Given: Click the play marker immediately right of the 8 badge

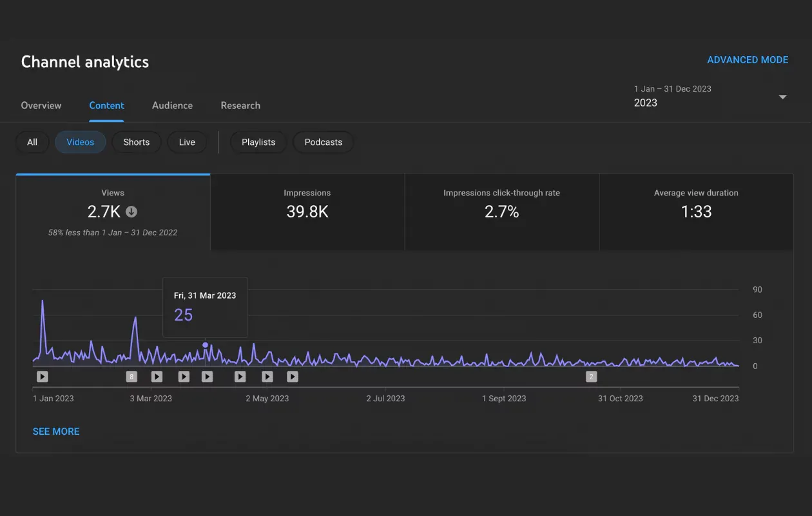Looking at the screenshot, I should (157, 377).
